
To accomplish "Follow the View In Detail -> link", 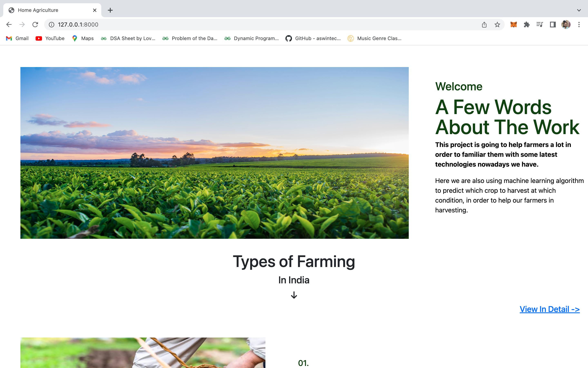I will pyautogui.click(x=550, y=309).
